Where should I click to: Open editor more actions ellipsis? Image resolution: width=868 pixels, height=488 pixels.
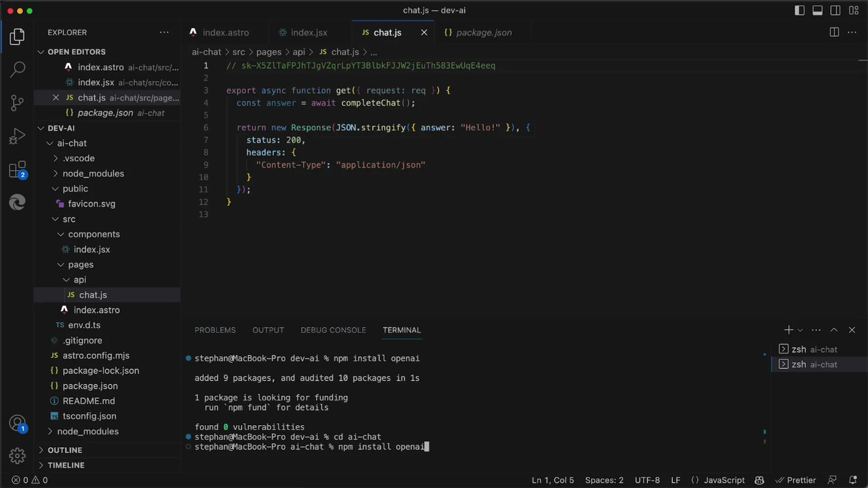(852, 33)
